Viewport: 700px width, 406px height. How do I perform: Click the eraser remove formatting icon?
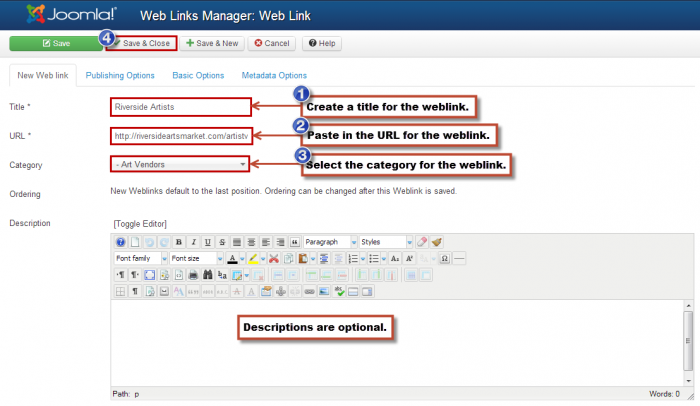pyautogui.click(x=422, y=242)
